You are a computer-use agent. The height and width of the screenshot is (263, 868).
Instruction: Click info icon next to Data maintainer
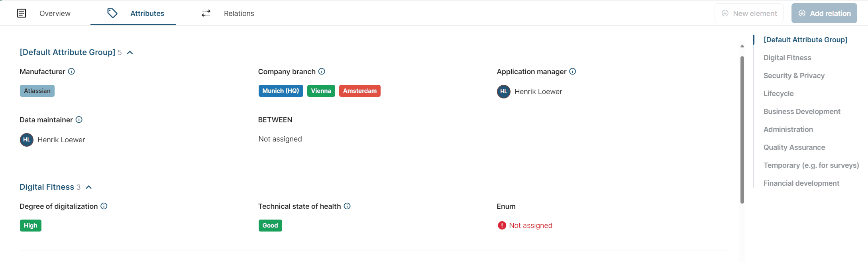pyautogui.click(x=79, y=120)
